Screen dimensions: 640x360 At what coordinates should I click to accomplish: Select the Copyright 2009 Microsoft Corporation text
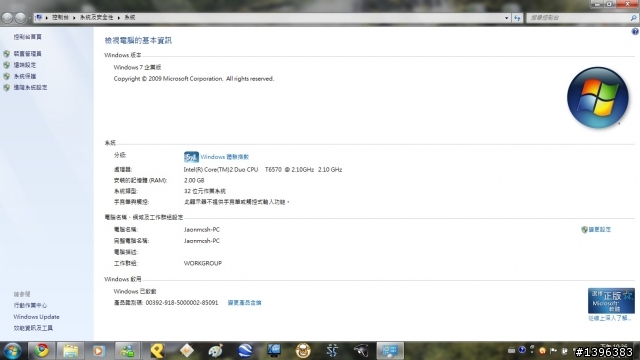tap(193, 78)
